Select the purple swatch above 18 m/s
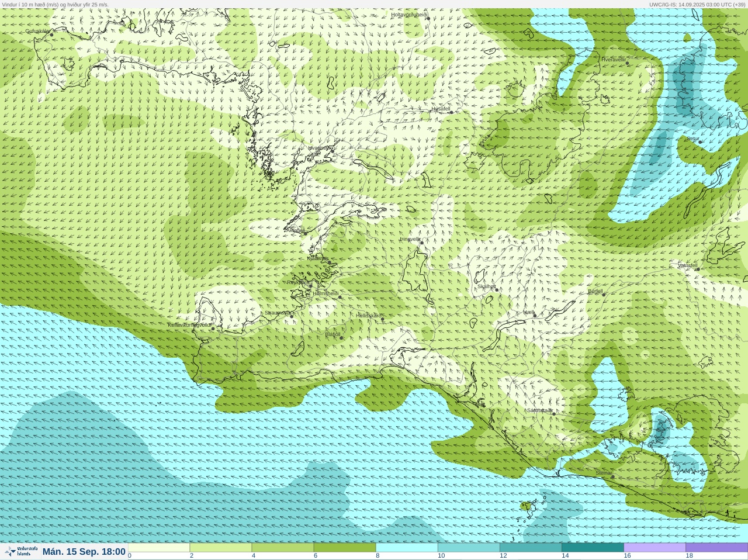Viewport: 748px width, 560px height. pyautogui.click(x=716, y=548)
